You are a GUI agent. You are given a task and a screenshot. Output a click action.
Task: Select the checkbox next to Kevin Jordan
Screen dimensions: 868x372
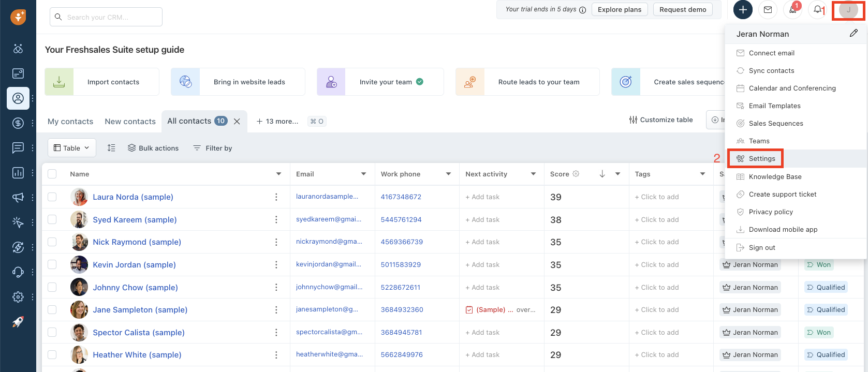coord(52,264)
